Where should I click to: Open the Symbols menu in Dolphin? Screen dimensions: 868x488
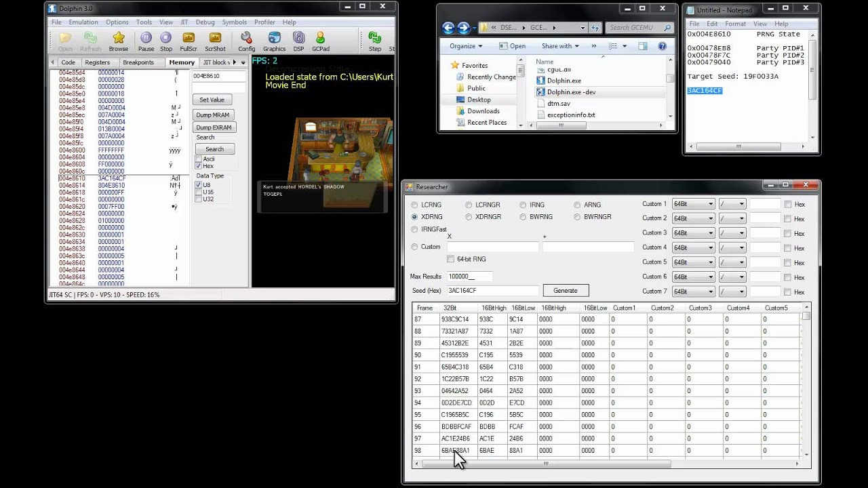coord(235,22)
